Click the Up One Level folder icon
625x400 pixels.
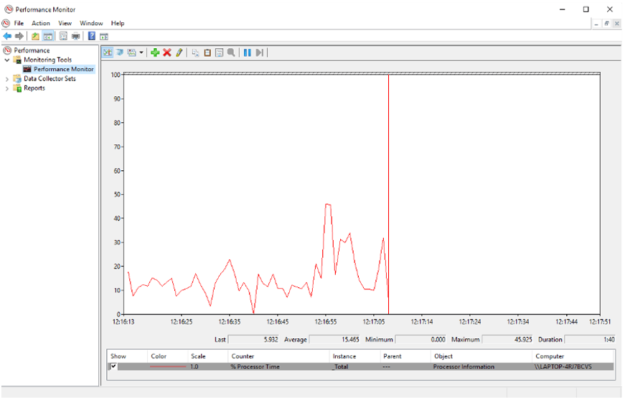pyautogui.click(x=35, y=36)
